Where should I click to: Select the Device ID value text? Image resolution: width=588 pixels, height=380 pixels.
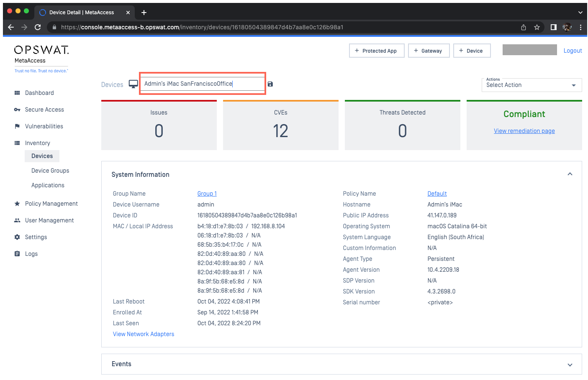(x=247, y=215)
